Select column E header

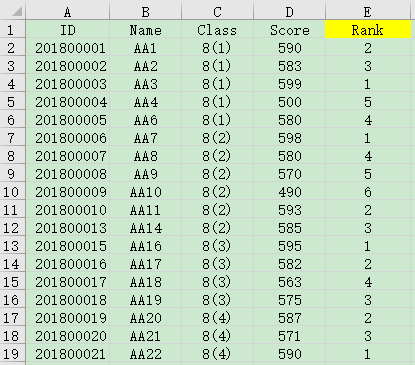tap(368, 11)
